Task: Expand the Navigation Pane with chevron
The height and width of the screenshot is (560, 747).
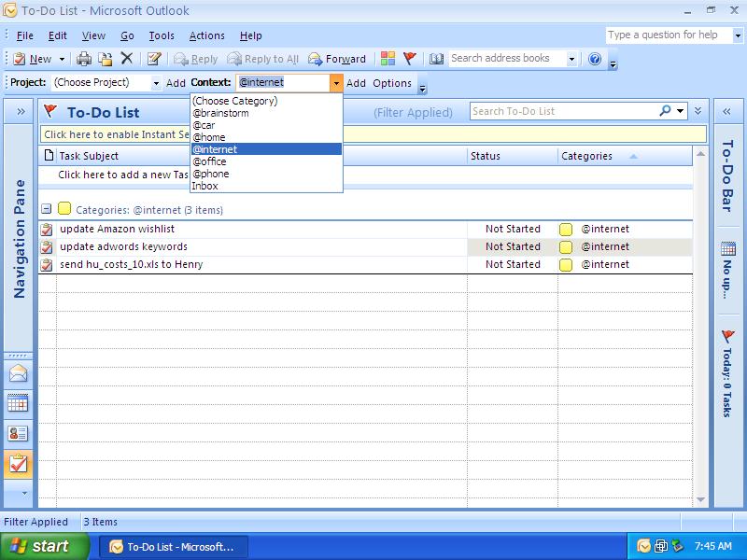Action: point(20,112)
